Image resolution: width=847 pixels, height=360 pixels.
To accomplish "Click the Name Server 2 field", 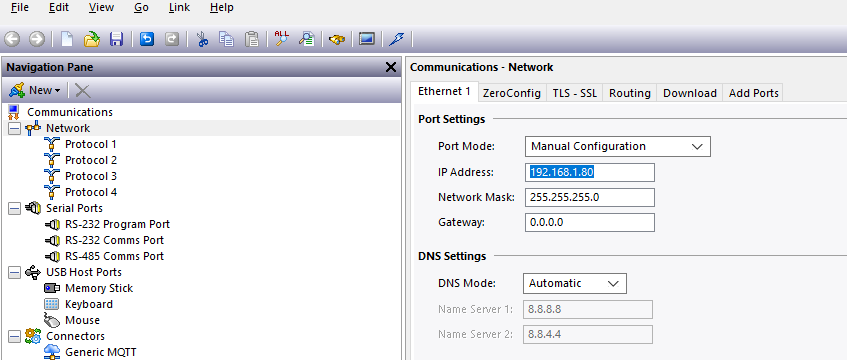I will pos(588,335).
